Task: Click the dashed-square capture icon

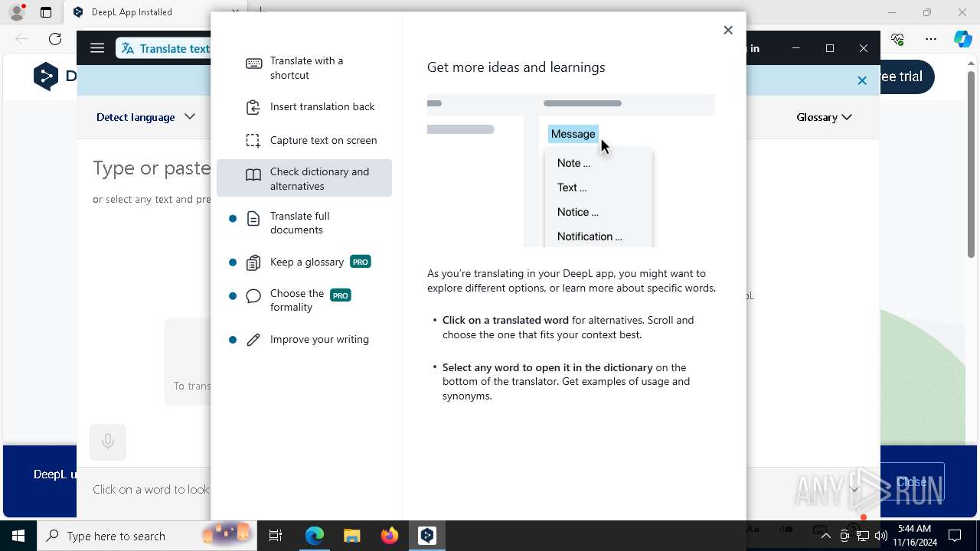Action: (253, 141)
